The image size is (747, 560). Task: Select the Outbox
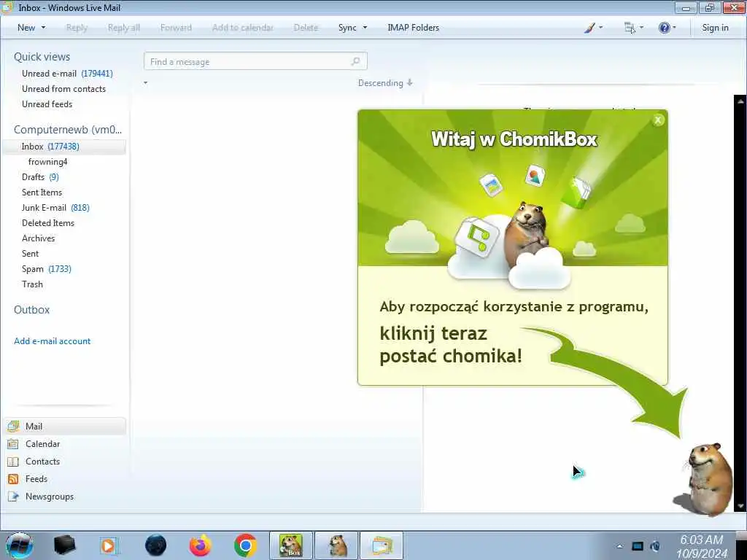coord(32,309)
